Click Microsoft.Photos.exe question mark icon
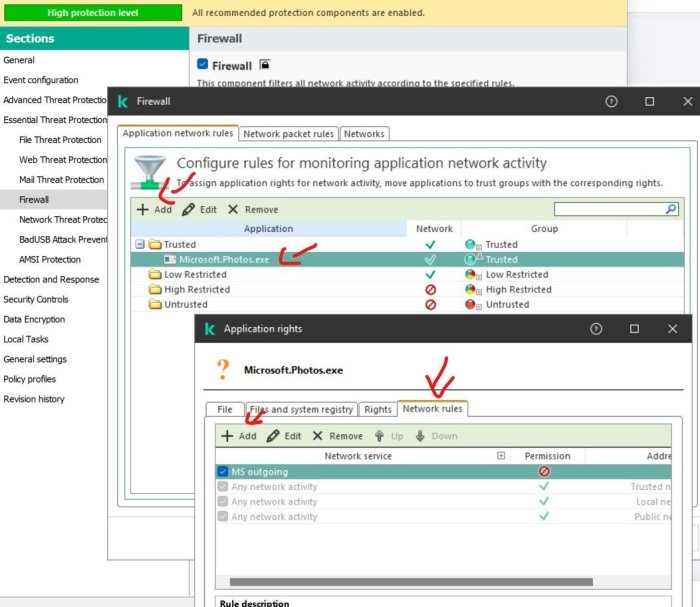The image size is (700, 607). (223, 370)
